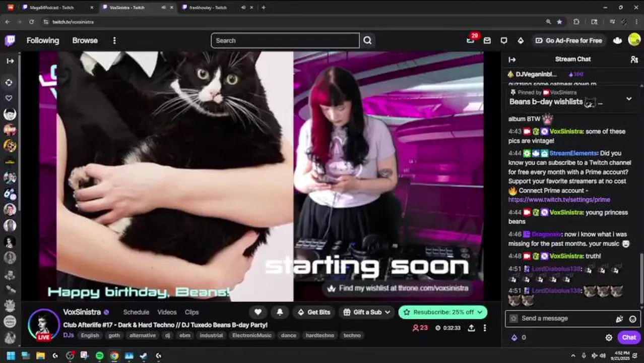Go to the Following page
This screenshot has width=644, height=363.
click(x=43, y=40)
